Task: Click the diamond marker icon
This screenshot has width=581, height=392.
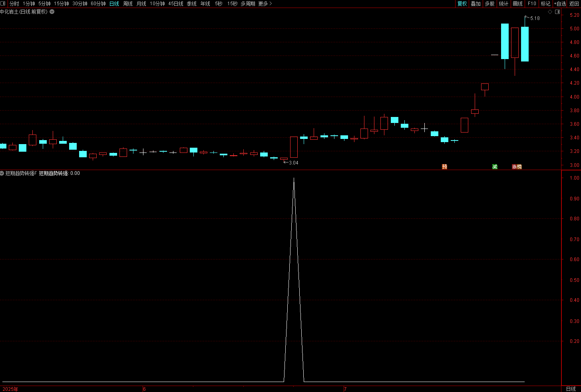Action: click(550, 12)
